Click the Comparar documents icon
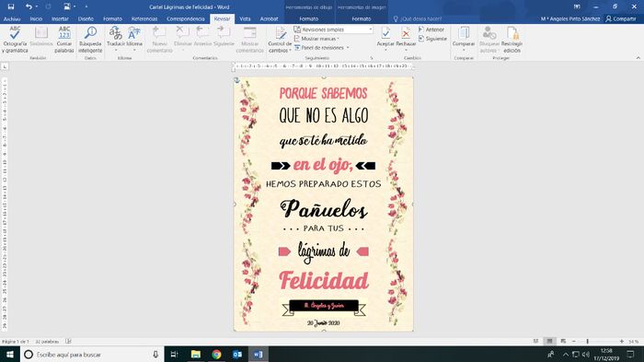 pyautogui.click(x=464, y=33)
